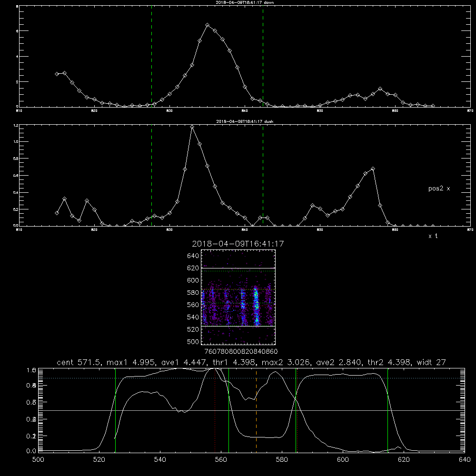Click the 'max1 4.995' value

pyautogui.click(x=129, y=362)
